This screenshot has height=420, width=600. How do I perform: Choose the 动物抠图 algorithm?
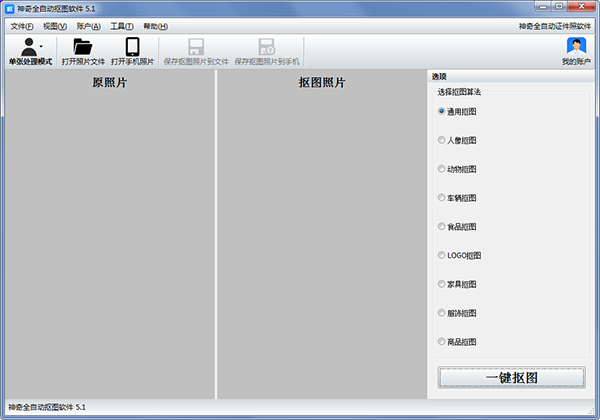(442, 169)
